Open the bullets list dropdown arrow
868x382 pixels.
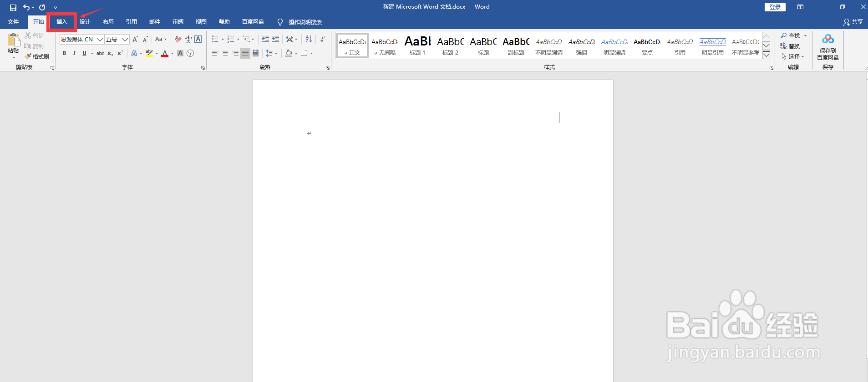coord(223,39)
